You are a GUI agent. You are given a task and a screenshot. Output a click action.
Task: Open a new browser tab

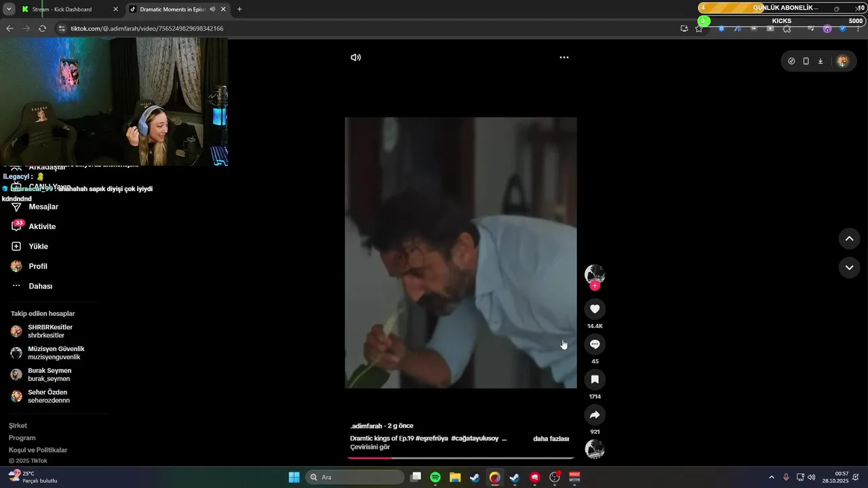tap(239, 9)
